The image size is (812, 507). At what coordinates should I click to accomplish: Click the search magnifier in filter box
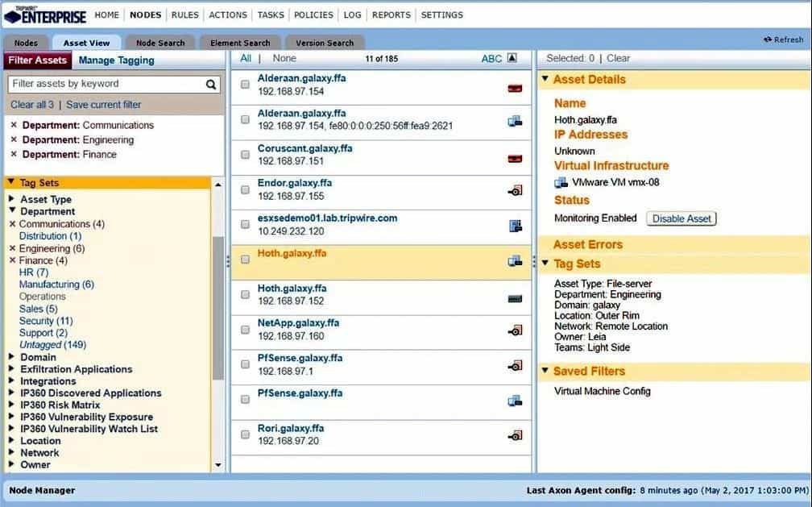(x=211, y=85)
